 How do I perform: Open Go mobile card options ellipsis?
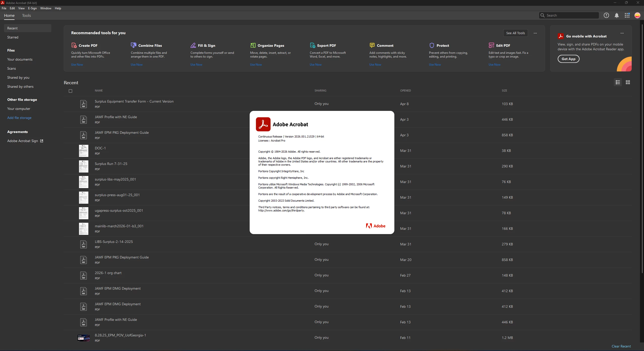(622, 33)
